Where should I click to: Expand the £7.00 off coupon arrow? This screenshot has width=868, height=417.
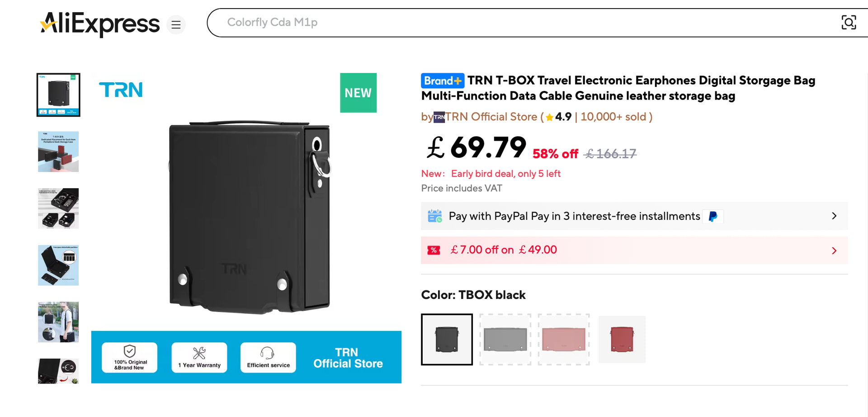click(834, 251)
